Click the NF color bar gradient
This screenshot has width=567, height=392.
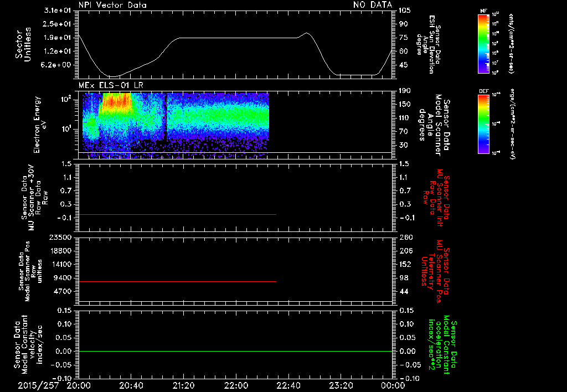(x=483, y=44)
